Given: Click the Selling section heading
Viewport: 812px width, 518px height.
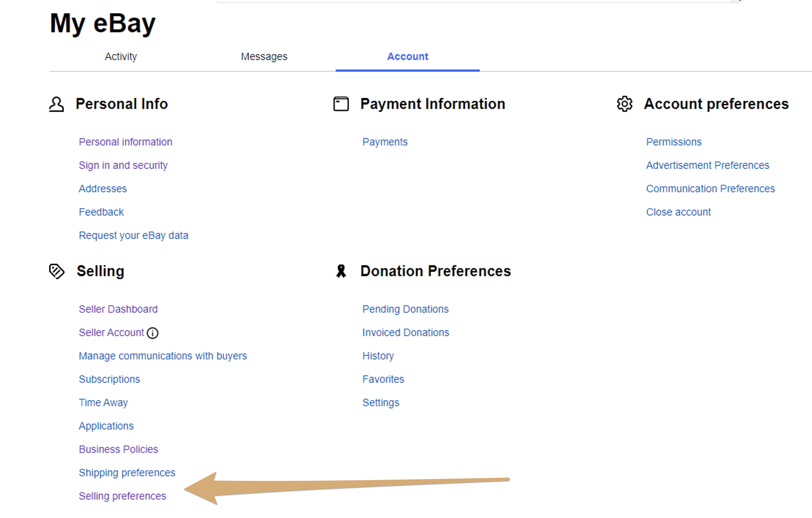Looking at the screenshot, I should click(x=100, y=271).
